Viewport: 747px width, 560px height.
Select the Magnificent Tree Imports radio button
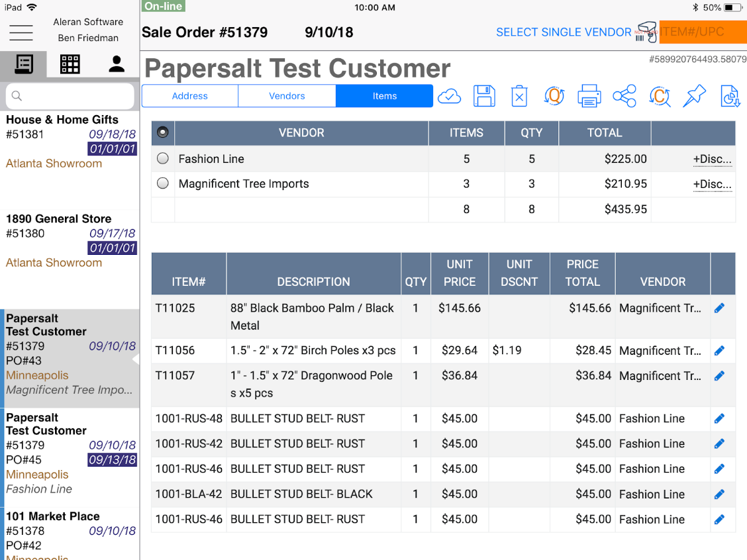click(x=163, y=183)
